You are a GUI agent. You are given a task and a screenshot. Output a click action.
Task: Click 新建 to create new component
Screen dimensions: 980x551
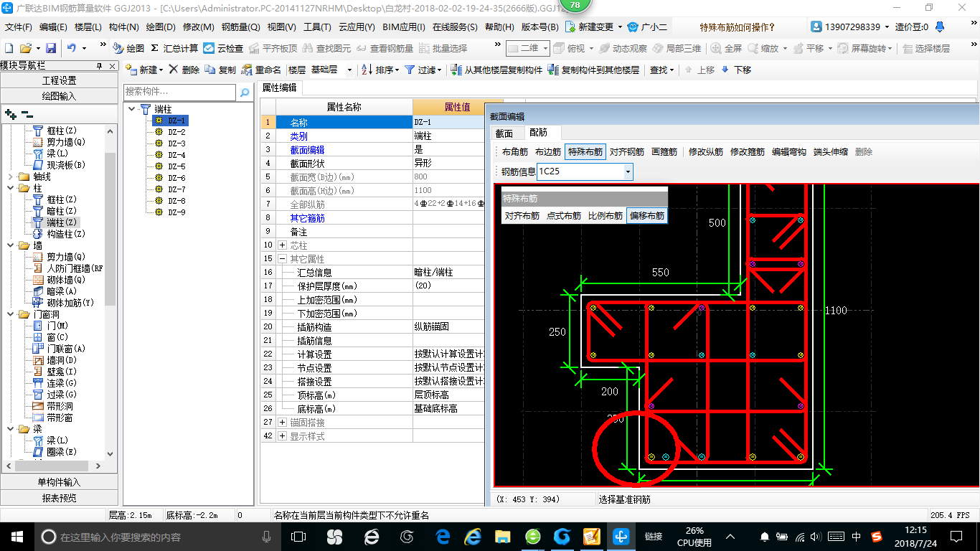tap(144, 70)
